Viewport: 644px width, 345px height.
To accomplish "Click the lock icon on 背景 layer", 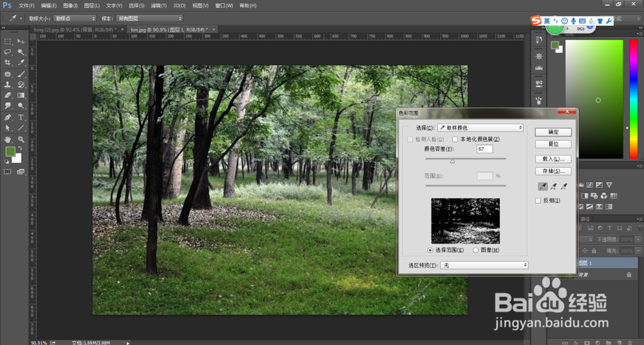I will point(629,275).
